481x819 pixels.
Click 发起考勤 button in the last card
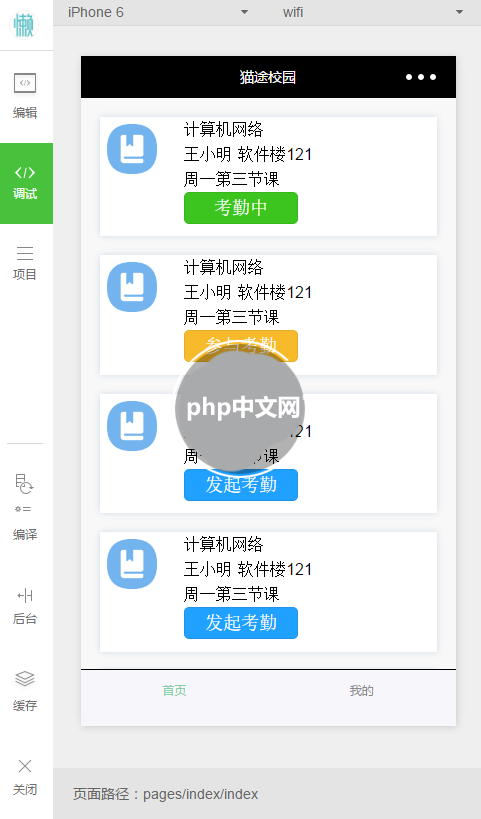(241, 623)
